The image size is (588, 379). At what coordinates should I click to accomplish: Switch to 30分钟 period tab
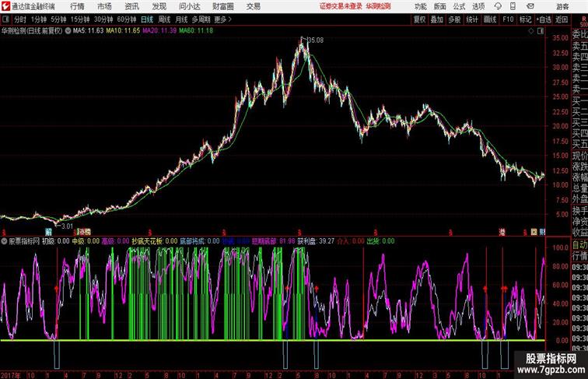pyautogui.click(x=103, y=19)
